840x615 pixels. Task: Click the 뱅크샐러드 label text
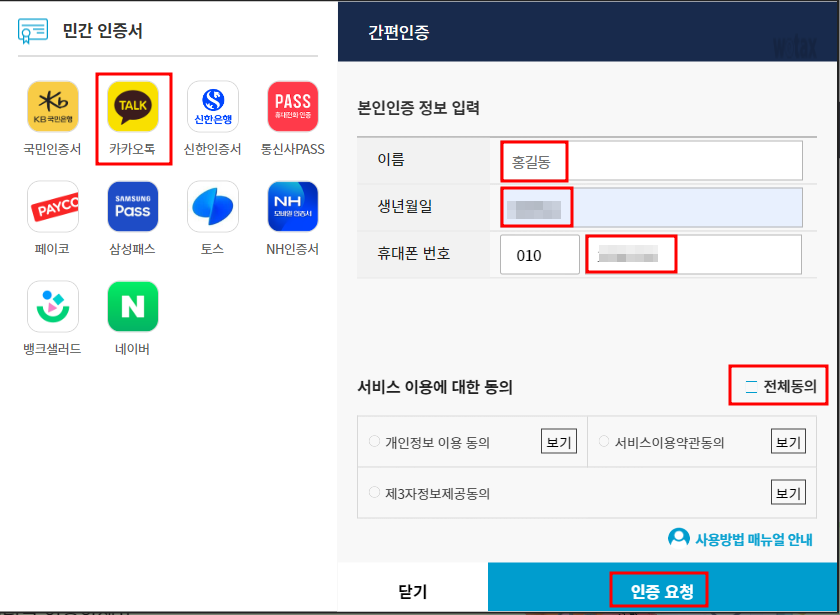[x=52, y=349]
